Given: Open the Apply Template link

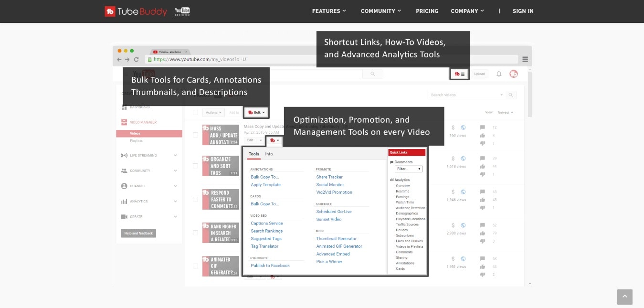Looking at the screenshot, I should point(266,185).
